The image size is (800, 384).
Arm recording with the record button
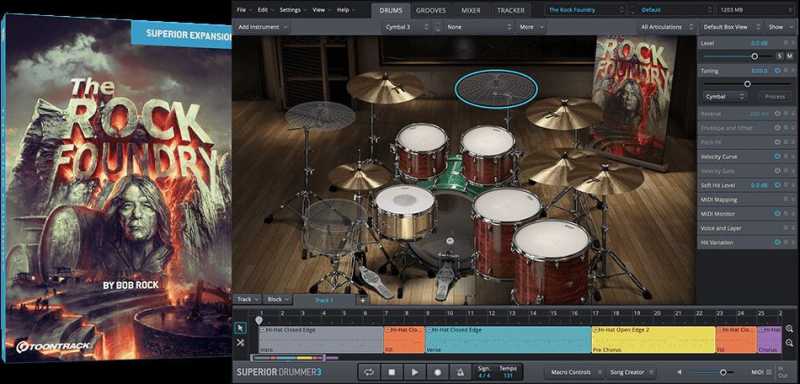click(438, 372)
